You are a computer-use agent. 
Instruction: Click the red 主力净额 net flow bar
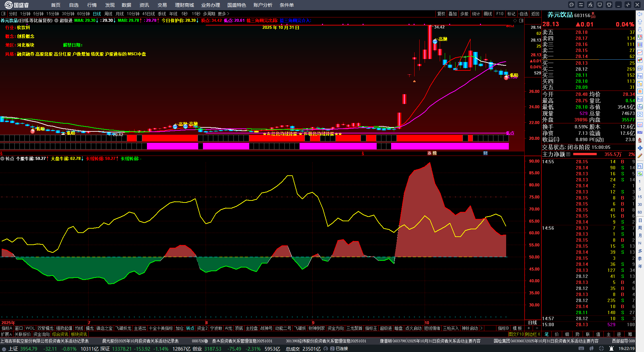[585, 154]
